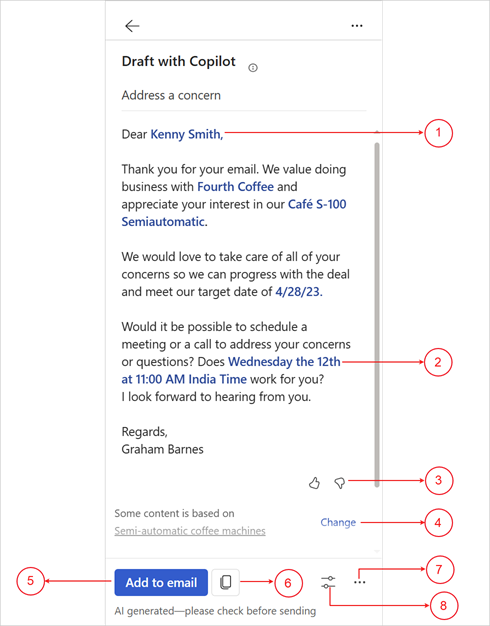Viewport: 490px width, 626px height.
Task: Click the 'Some content is based on' text
Action: pyautogui.click(x=174, y=513)
